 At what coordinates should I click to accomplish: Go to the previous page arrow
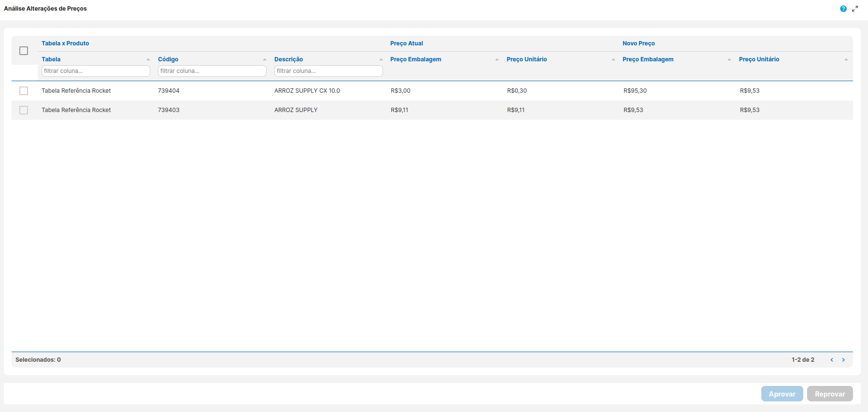point(832,360)
